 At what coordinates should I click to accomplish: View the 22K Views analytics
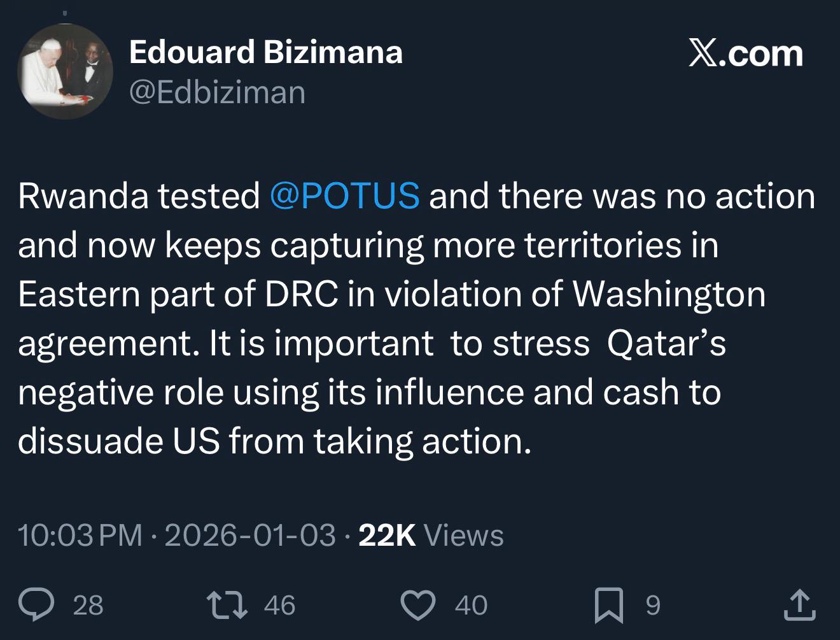[x=431, y=535]
